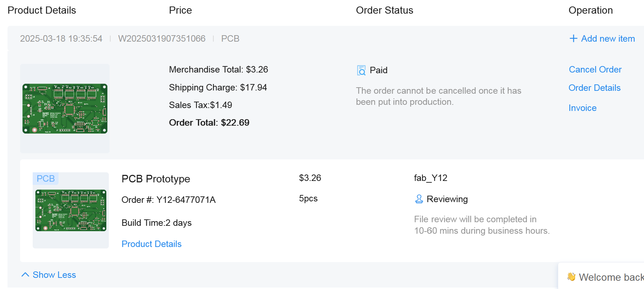The image size is (644, 289).
Task: Click the green PCB board order thumbnail
Action: [x=65, y=108]
